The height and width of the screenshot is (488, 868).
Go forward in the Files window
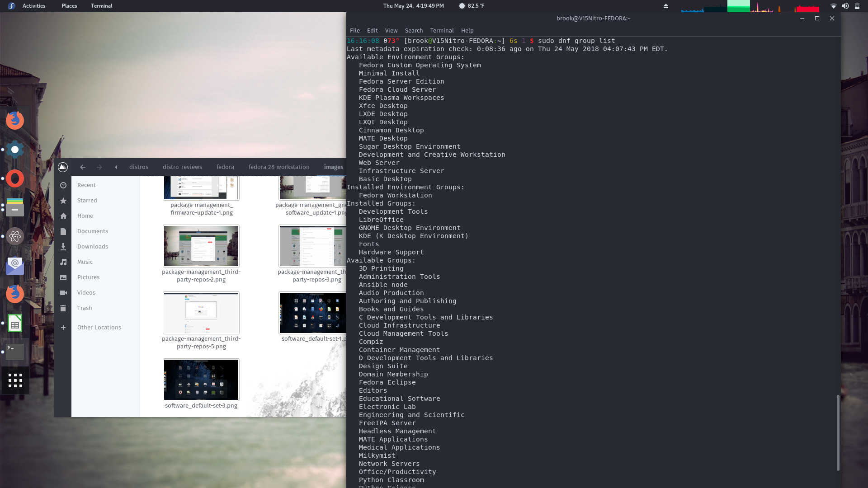click(99, 167)
